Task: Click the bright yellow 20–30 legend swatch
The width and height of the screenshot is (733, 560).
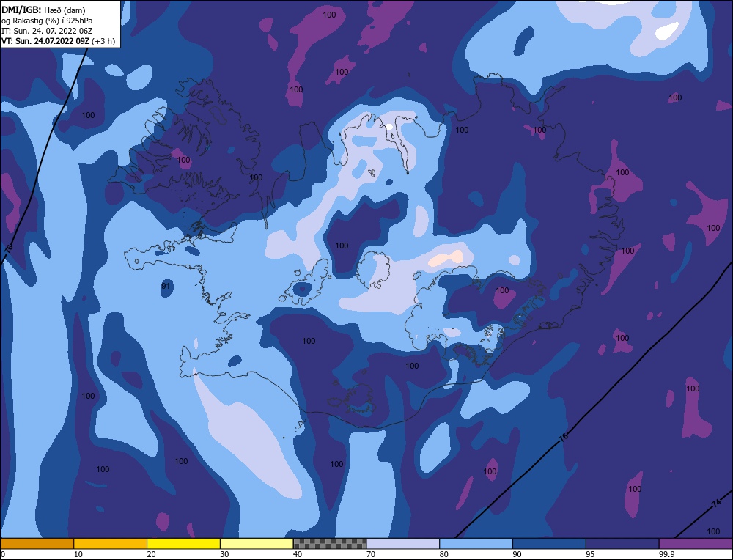Action: tap(183, 544)
